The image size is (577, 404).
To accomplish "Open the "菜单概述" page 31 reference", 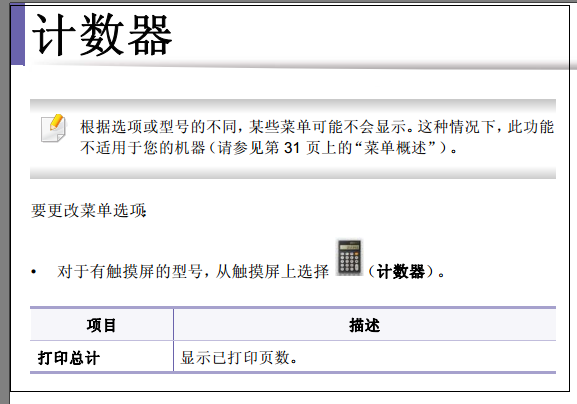I will (x=395, y=148).
